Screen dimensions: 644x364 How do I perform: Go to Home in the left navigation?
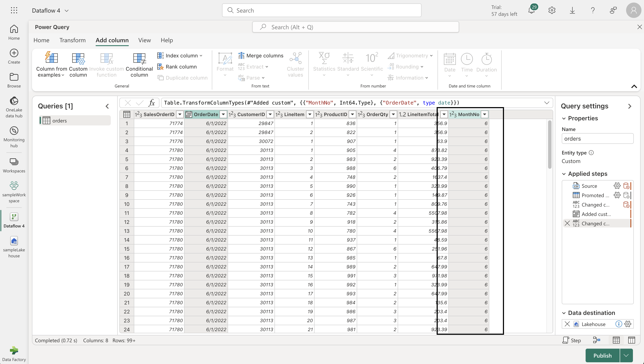14,32
